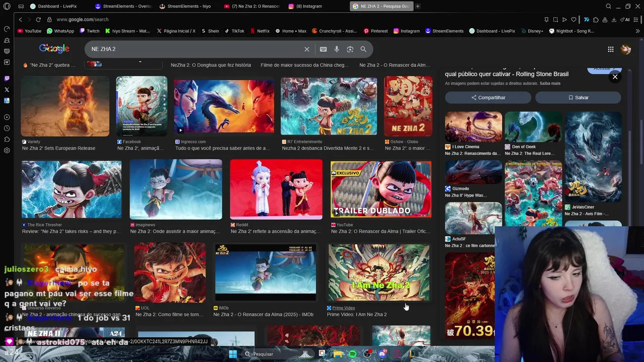Click heart favorite icon in address bar
Screen dimensions: 644x362
click(x=574, y=20)
